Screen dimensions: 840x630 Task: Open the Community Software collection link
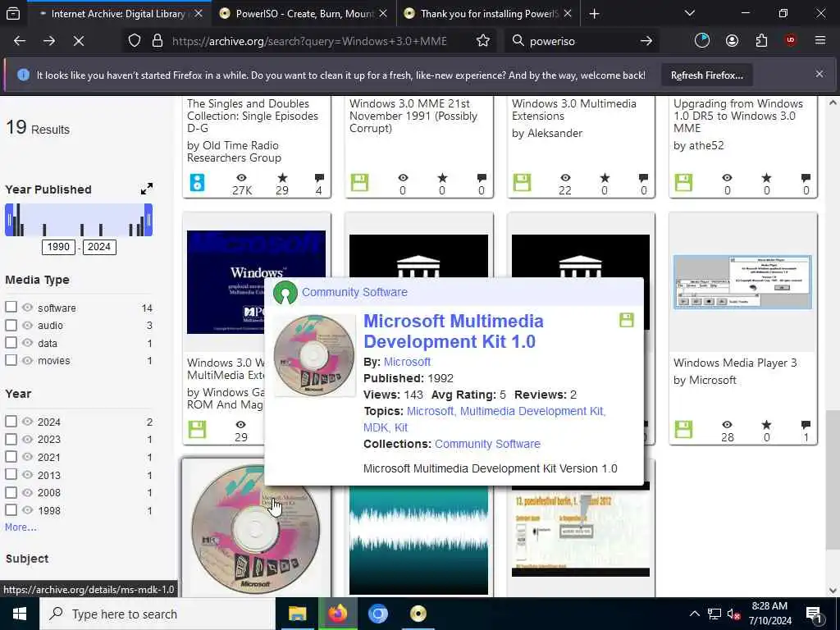coord(487,444)
